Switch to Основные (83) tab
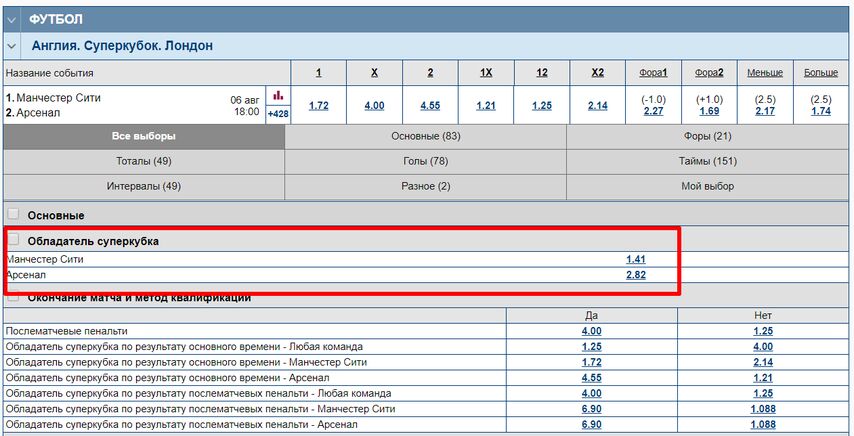 pyautogui.click(x=425, y=137)
